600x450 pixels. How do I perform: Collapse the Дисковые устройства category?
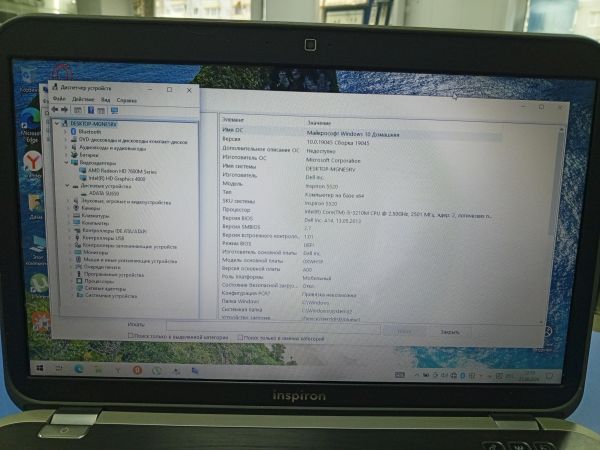coord(67,186)
